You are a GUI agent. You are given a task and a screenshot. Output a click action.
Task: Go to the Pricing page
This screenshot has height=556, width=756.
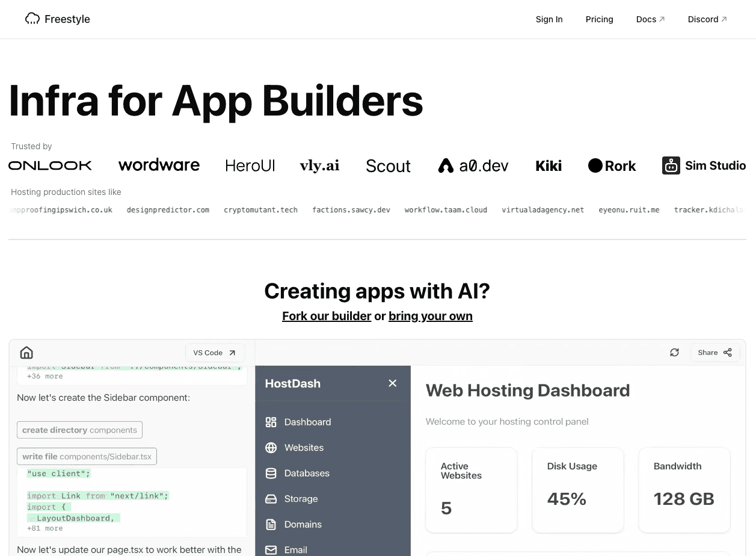tap(599, 19)
